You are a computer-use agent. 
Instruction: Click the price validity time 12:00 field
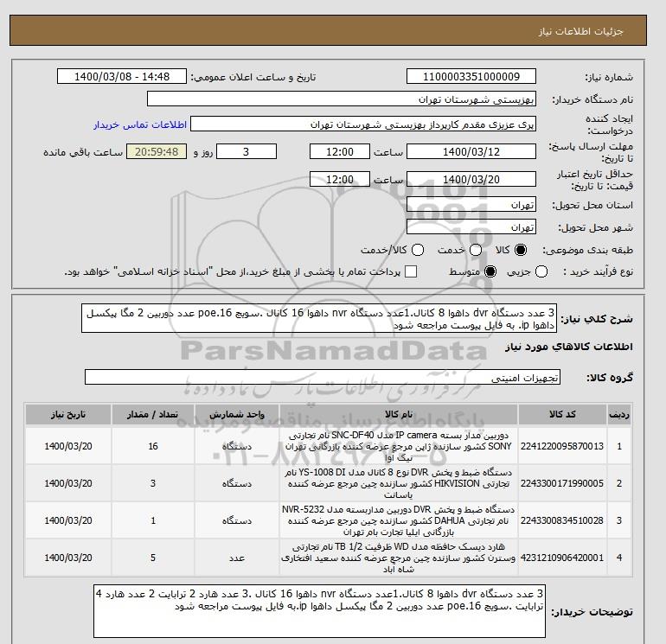coord(340,179)
